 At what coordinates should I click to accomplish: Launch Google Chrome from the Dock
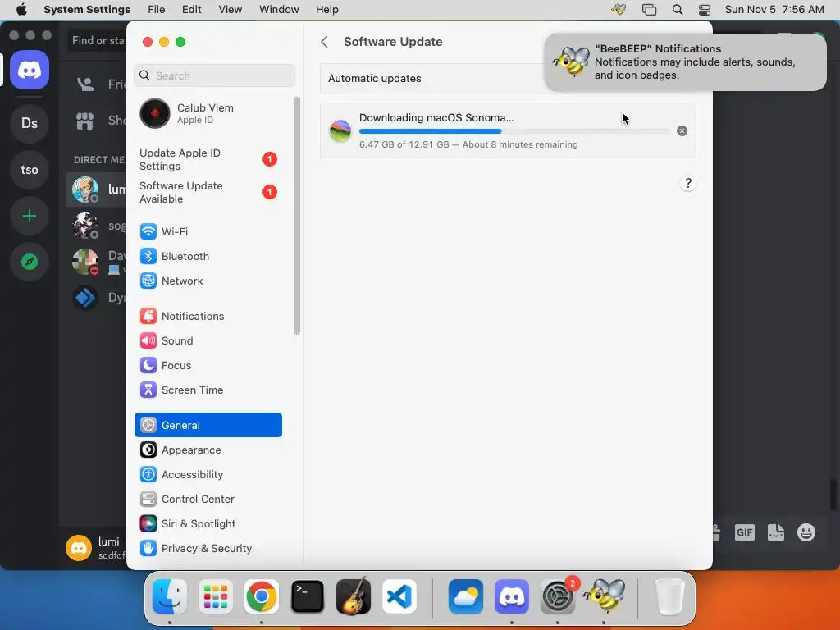262,596
